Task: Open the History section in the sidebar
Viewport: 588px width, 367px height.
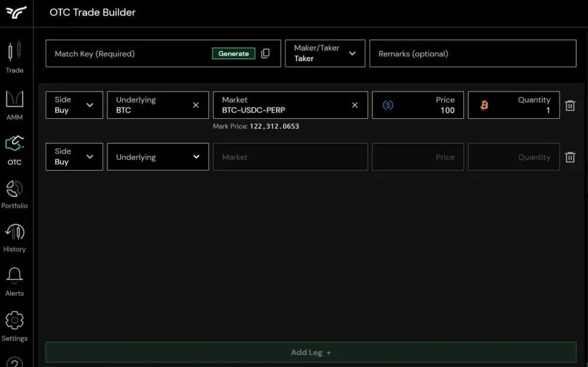Action: [x=14, y=238]
